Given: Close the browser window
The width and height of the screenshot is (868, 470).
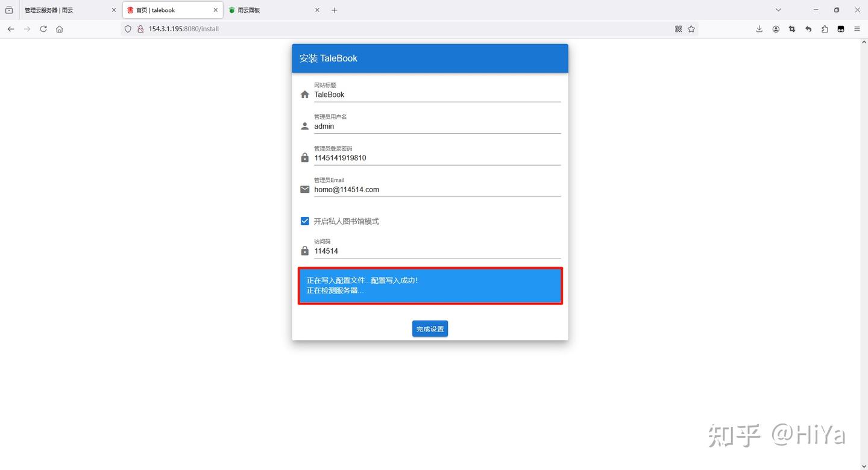Looking at the screenshot, I should 857,10.
